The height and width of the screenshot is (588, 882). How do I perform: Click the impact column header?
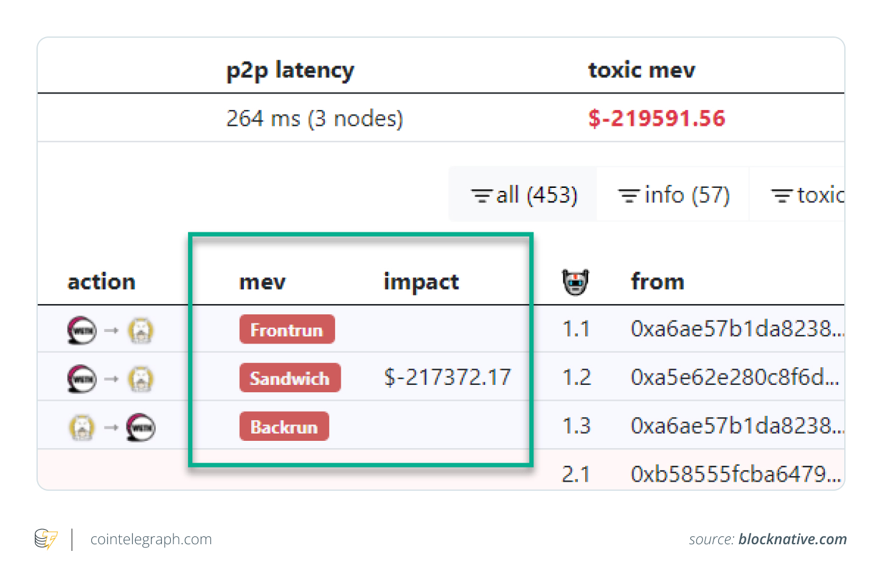[x=421, y=282]
